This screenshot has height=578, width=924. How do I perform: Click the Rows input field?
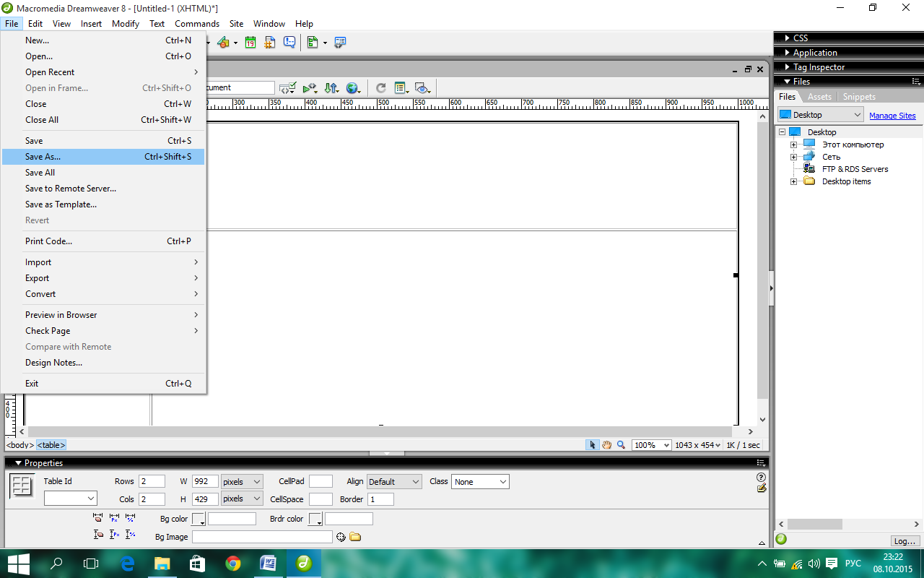(152, 481)
